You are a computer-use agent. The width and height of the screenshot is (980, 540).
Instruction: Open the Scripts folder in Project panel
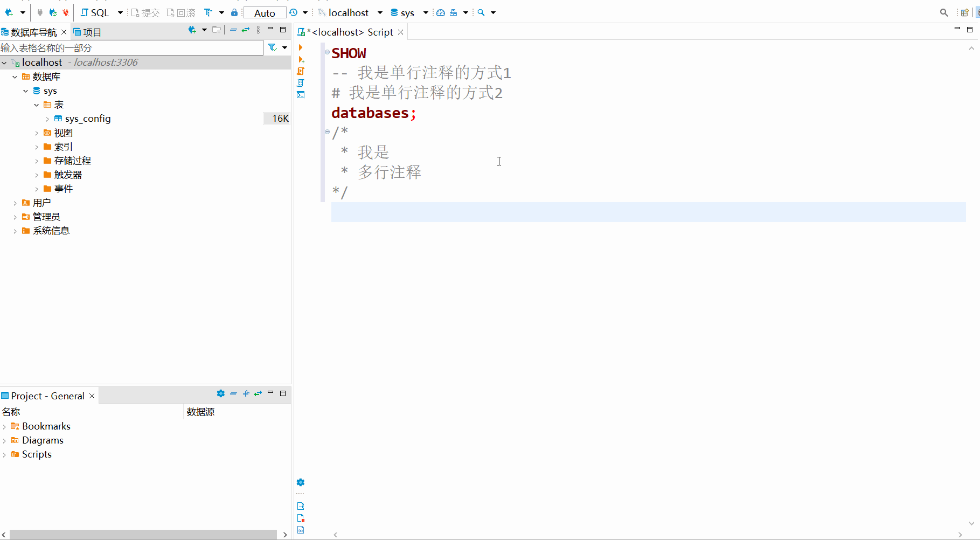coord(36,454)
